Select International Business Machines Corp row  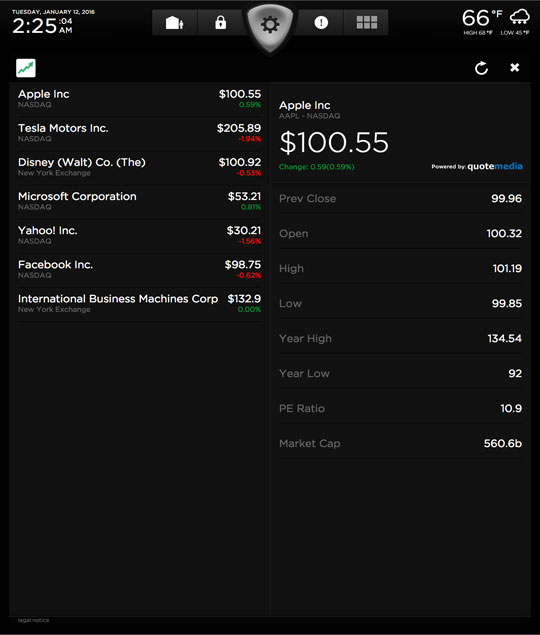139,303
